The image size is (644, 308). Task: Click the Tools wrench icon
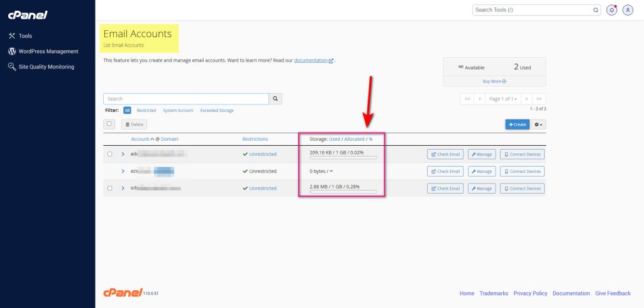click(11, 36)
